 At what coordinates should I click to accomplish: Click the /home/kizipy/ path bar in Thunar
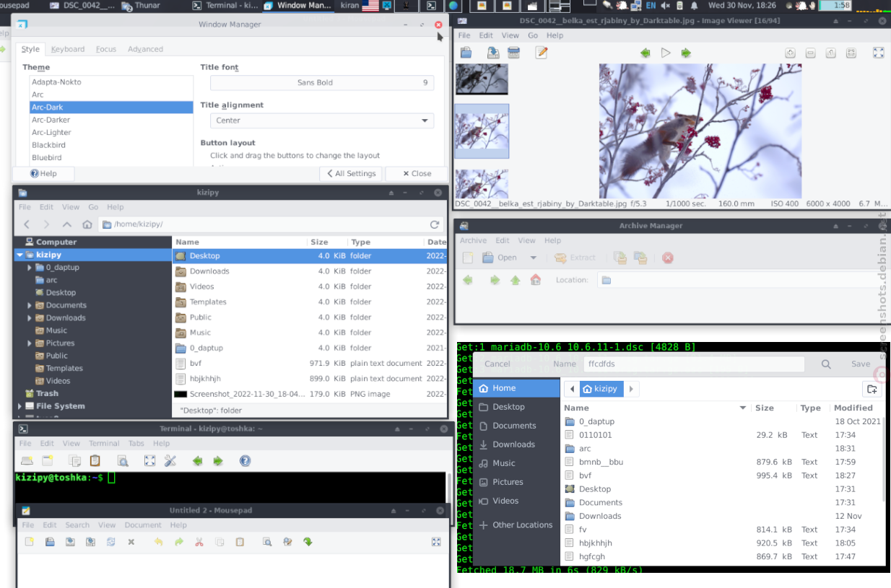point(271,224)
